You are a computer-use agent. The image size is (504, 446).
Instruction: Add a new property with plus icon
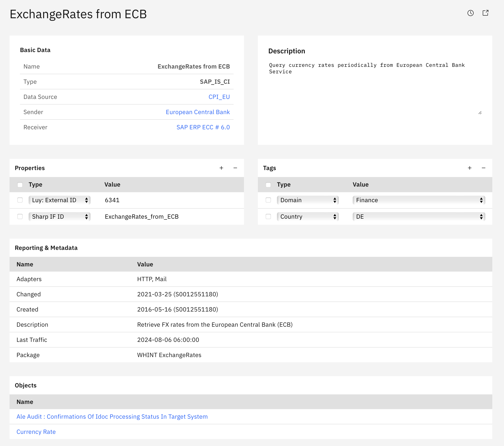coord(221,168)
